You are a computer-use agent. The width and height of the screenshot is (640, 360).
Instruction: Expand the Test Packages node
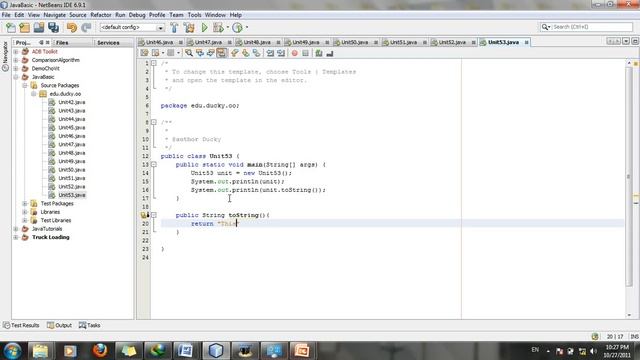coord(25,203)
